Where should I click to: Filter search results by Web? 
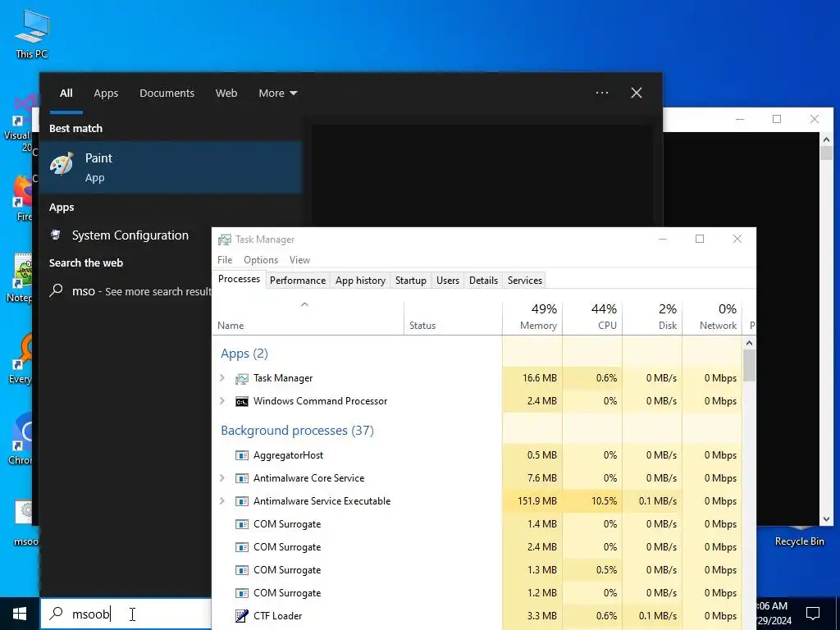(x=226, y=94)
